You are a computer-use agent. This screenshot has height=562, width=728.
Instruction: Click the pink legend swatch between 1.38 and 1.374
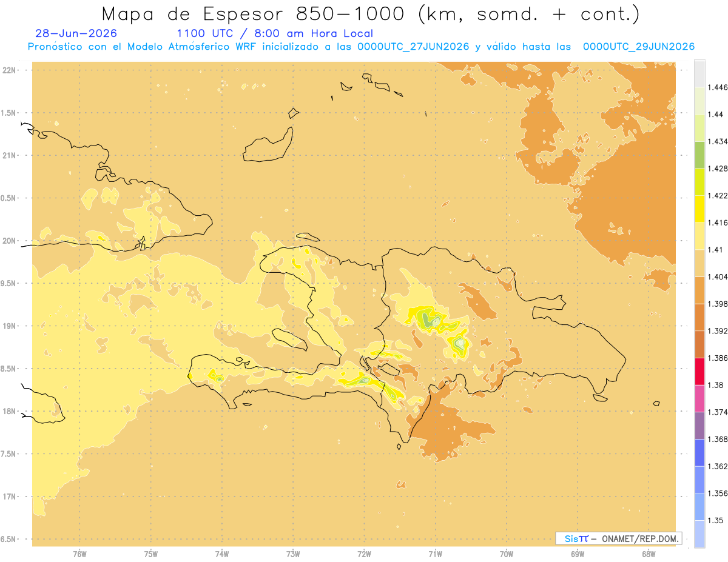pyautogui.click(x=699, y=398)
